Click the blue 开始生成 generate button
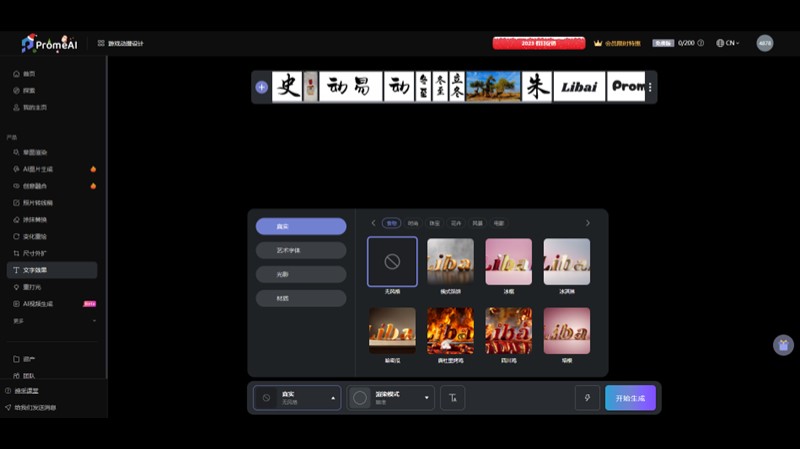Image resolution: width=800 pixels, height=449 pixels. (630, 398)
